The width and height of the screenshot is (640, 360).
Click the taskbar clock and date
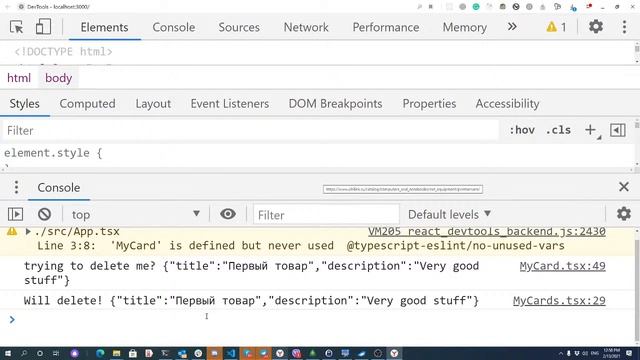[x=612, y=353]
